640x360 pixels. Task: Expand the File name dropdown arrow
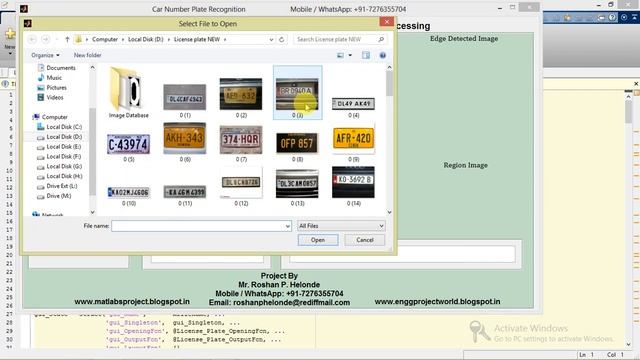click(x=287, y=226)
